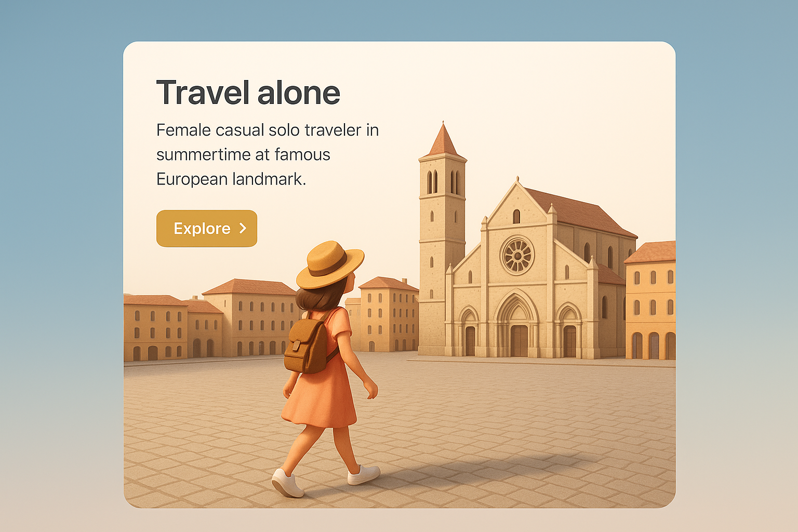
Task: Click the orange building right of the church
Action: point(650,300)
